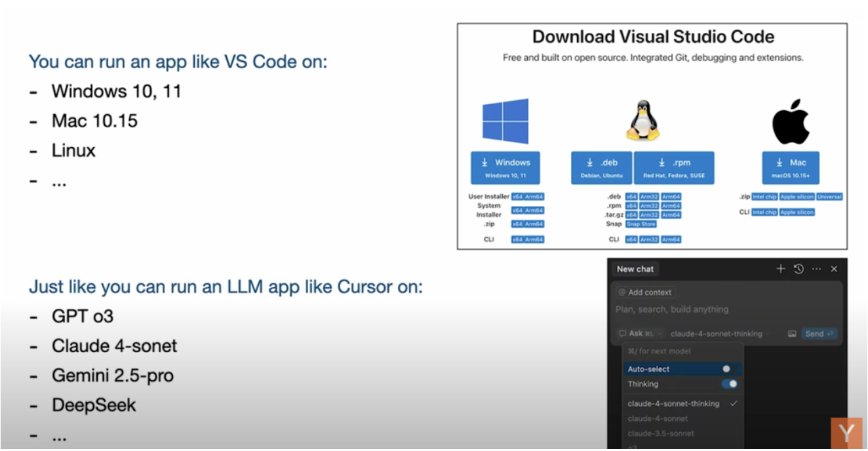This screenshot has width=868, height=451.
Task: Download the .deb Debian, Ubuntu package
Action: [x=601, y=168]
